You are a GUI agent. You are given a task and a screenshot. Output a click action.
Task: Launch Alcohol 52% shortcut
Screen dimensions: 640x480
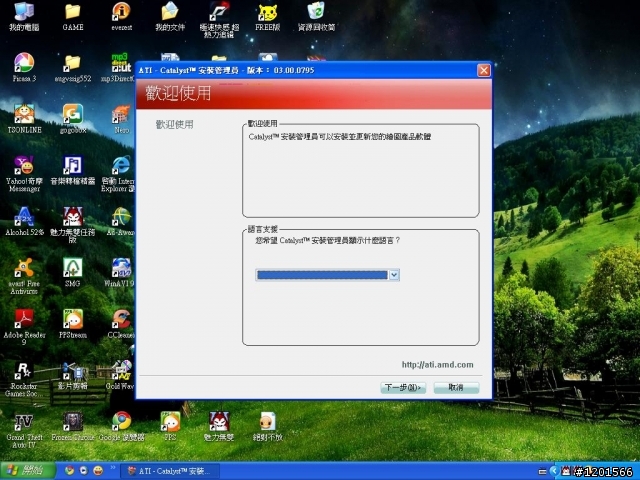(x=24, y=221)
